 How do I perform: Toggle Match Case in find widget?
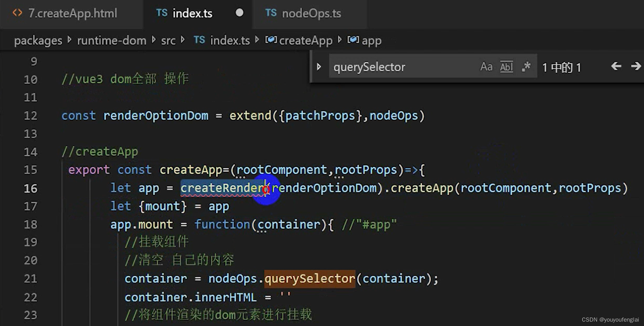coord(486,67)
